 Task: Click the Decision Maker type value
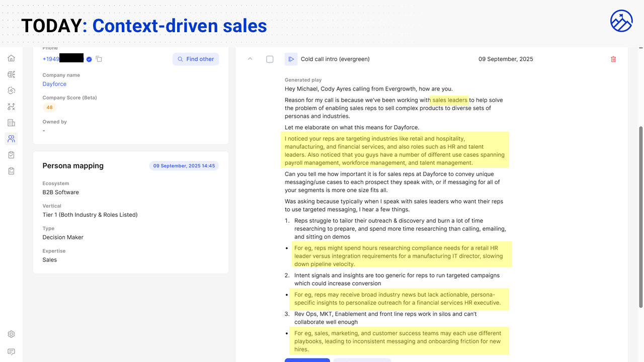[x=63, y=237]
